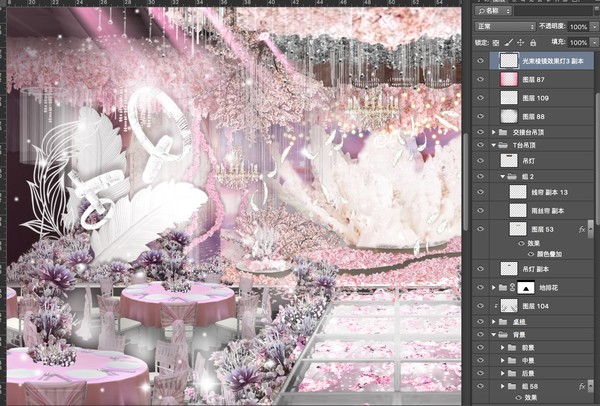600x406 pixels.
Task: Toggle visibility of 雨丝帘 副本
Action: (x=481, y=211)
